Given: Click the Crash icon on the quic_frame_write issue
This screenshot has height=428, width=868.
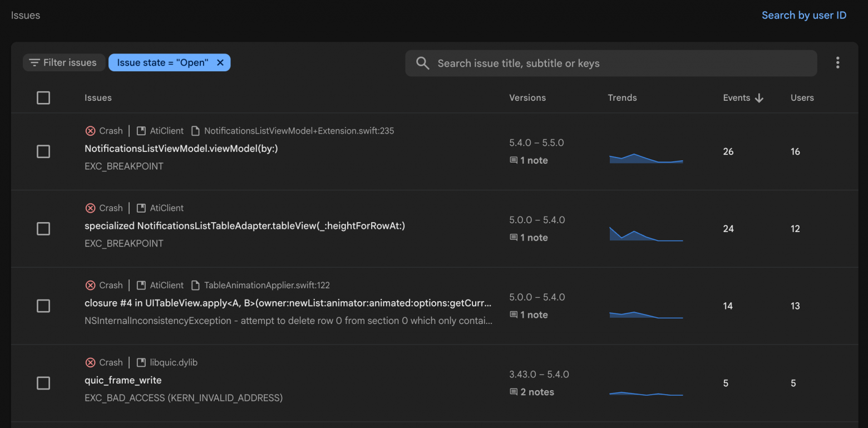Looking at the screenshot, I should tap(90, 362).
